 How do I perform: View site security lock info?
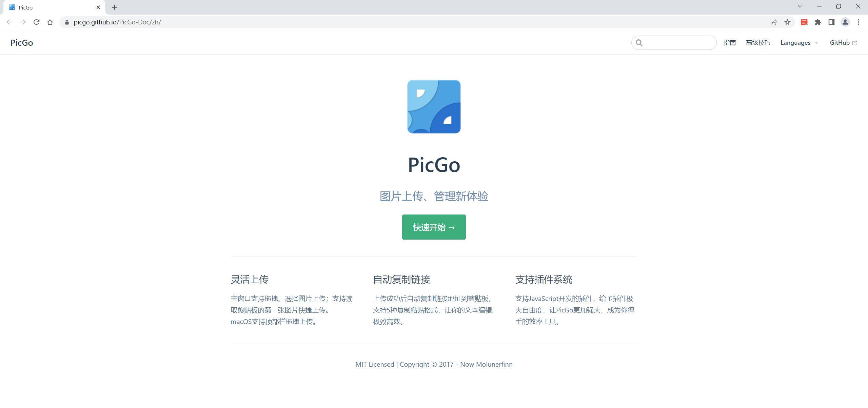67,22
